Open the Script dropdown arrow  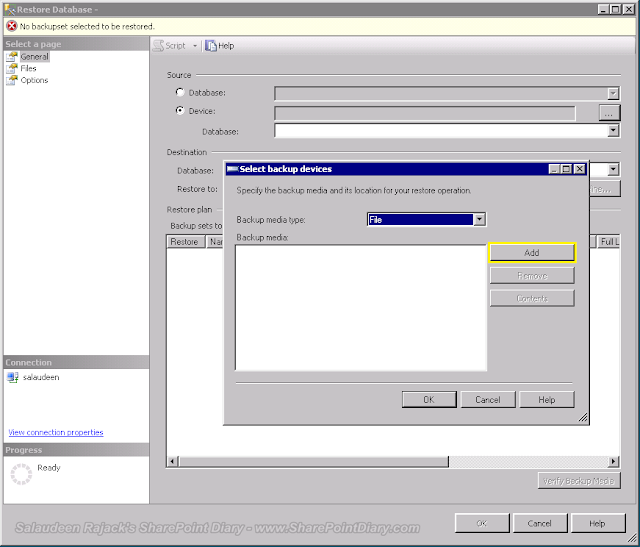(195, 46)
